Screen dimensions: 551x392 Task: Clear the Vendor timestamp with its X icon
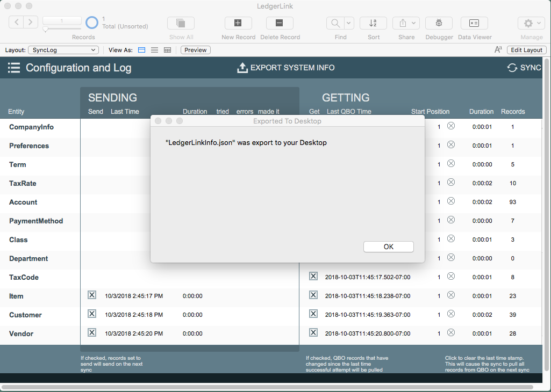pos(451,332)
